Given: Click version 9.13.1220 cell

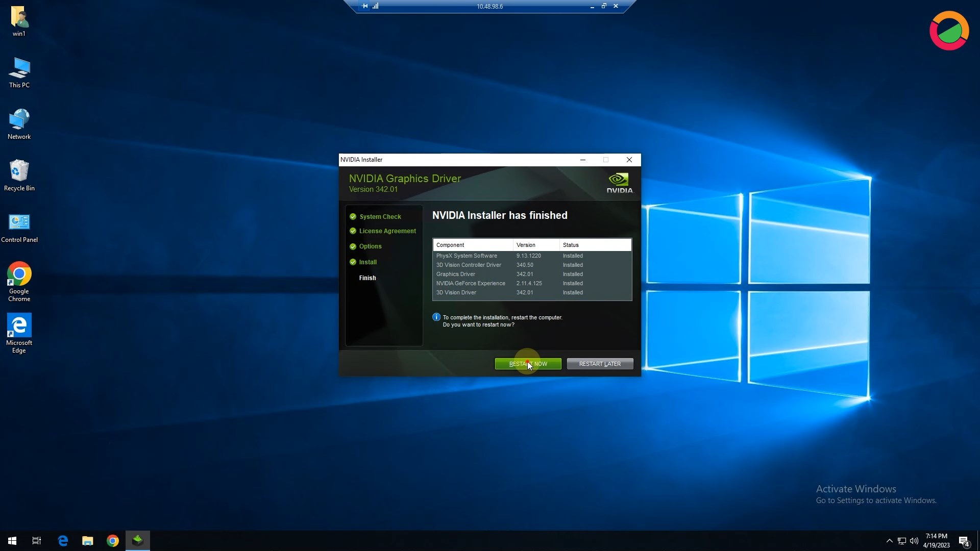Looking at the screenshot, I should pyautogui.click(x=528, y=256).
